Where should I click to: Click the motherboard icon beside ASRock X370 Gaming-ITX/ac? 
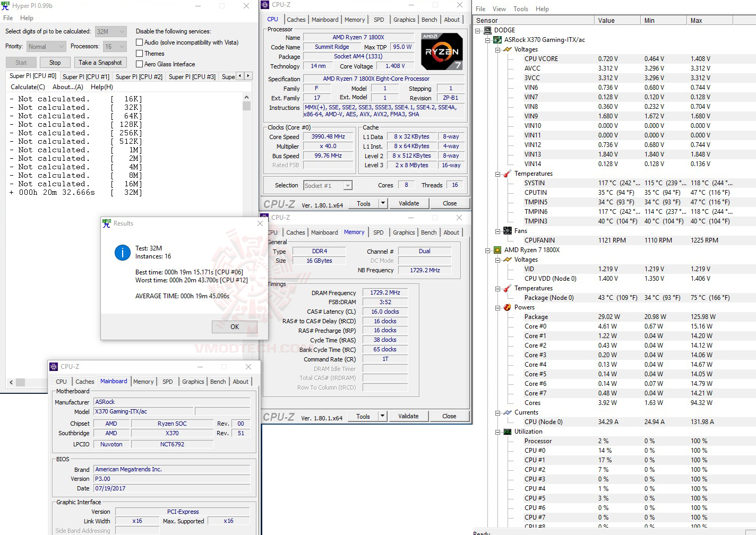click(x=497, y=40)
